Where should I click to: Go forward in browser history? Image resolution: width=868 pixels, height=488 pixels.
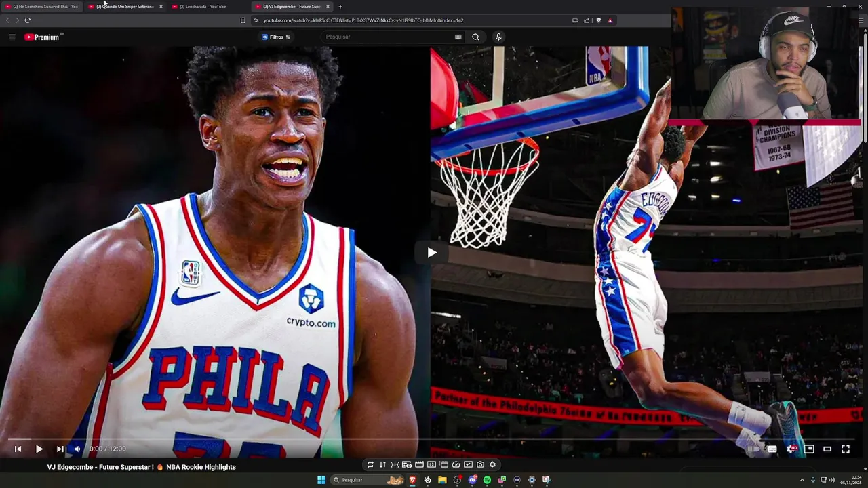click(x=17, y=20)
